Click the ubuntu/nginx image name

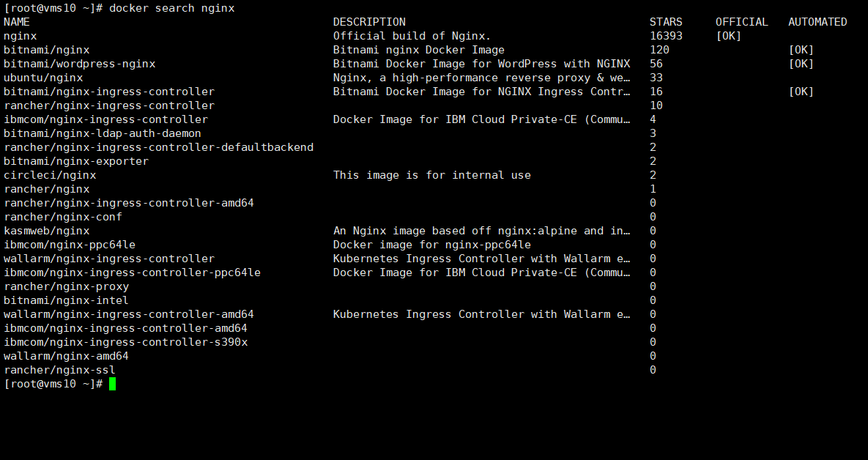point(43,78)
